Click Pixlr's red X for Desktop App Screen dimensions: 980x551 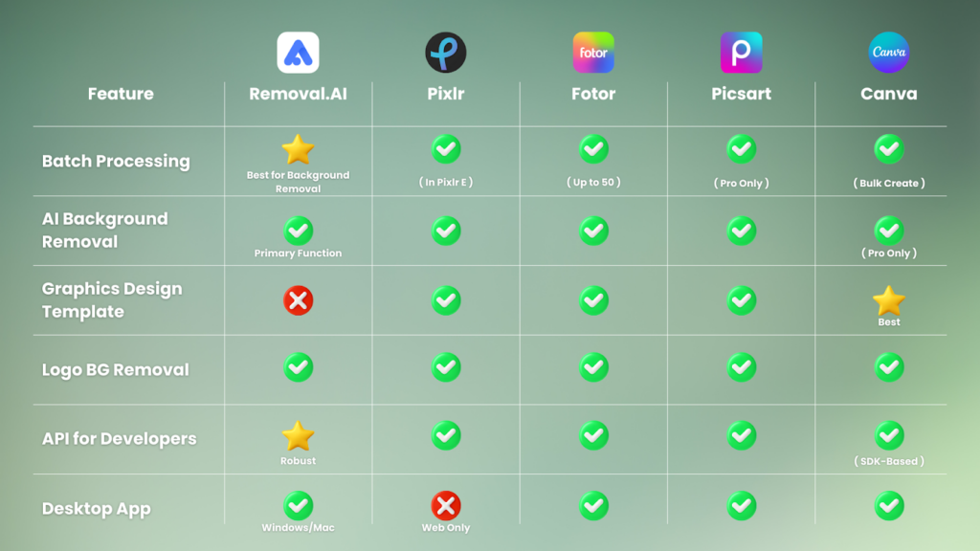coord(446,505)
